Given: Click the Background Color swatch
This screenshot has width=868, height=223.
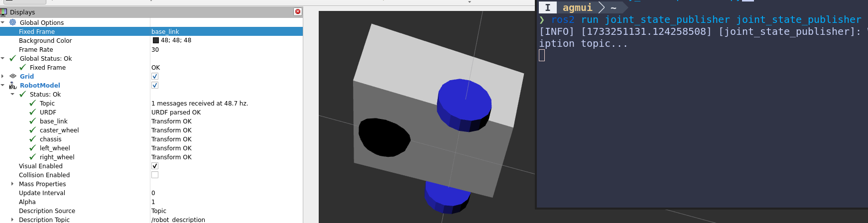Looking at the screenshot, I should pyautogui.click(x=156, y=40).
